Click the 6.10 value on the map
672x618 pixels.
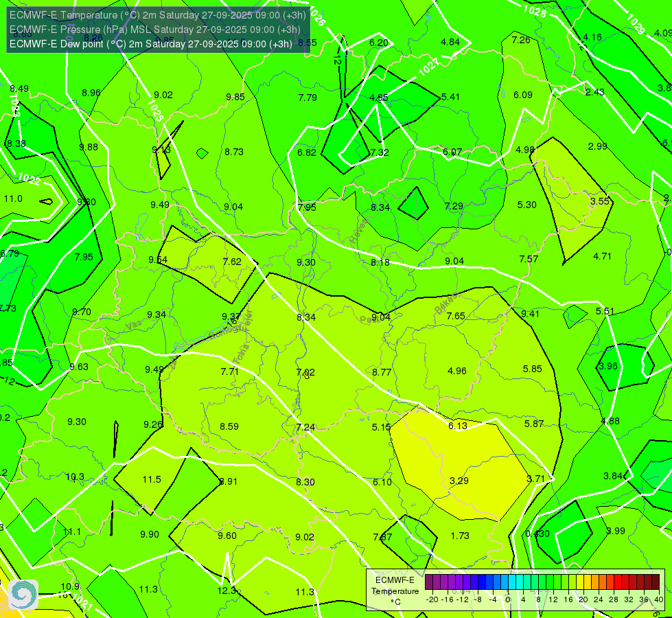pyautogui.click(x=382, y=482)
